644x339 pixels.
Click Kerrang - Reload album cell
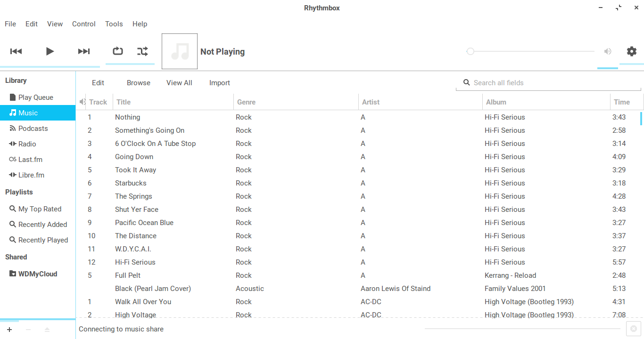click(510, 275)
